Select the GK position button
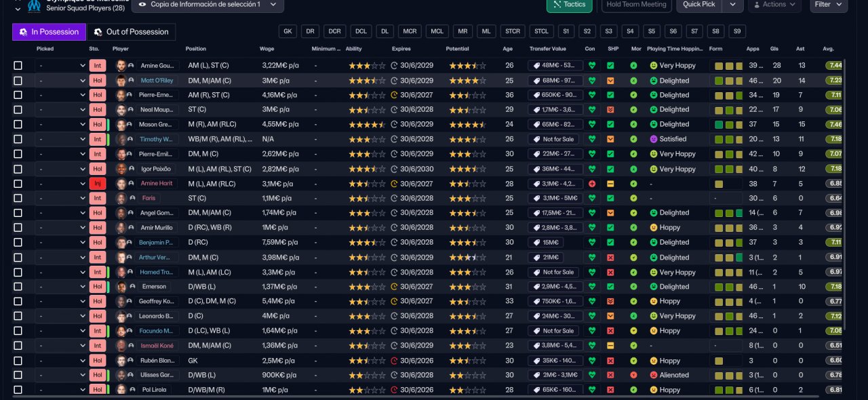Viewport: 868px width, 400px height. pyautogui.click(x=288, y=31)
